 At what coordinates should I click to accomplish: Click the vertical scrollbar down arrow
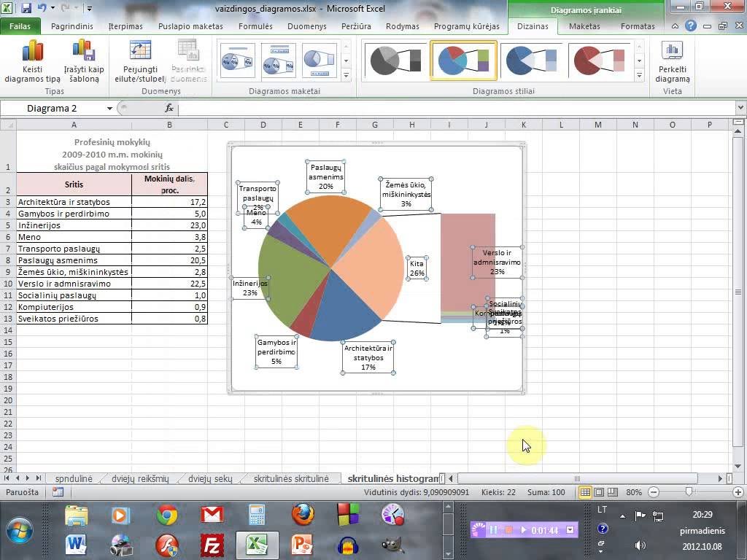(x=738, y=466)
